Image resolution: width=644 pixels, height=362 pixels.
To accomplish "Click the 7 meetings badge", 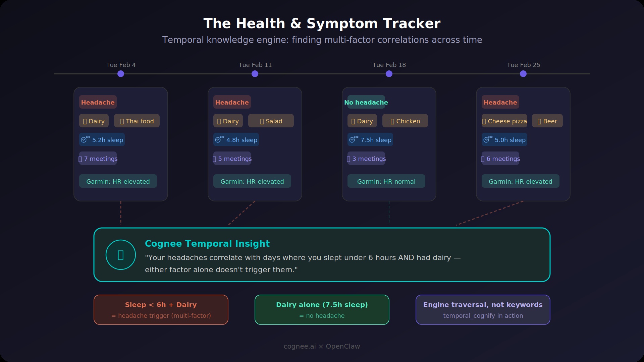I will click(98, 159).
